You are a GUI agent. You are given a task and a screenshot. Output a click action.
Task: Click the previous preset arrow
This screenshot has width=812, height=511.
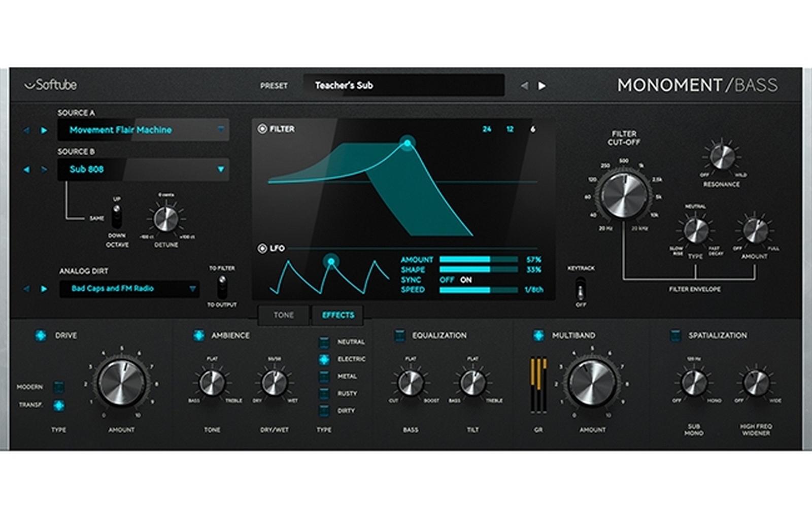524,86
